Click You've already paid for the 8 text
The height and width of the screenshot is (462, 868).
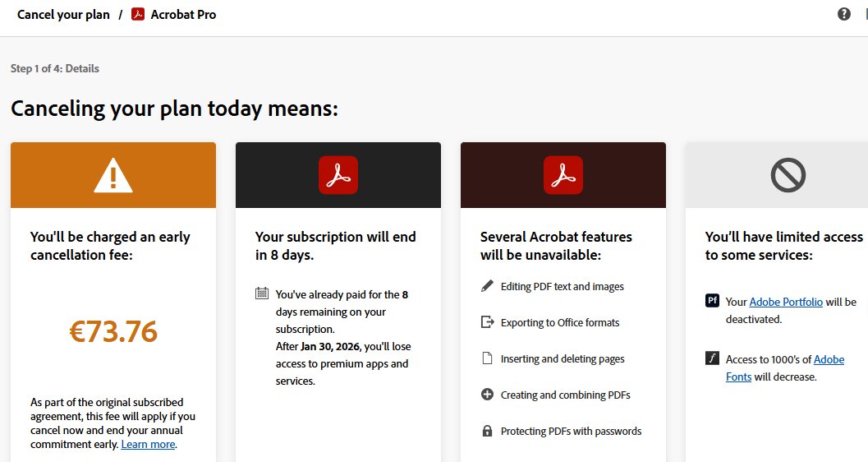(x=342, y=294)
